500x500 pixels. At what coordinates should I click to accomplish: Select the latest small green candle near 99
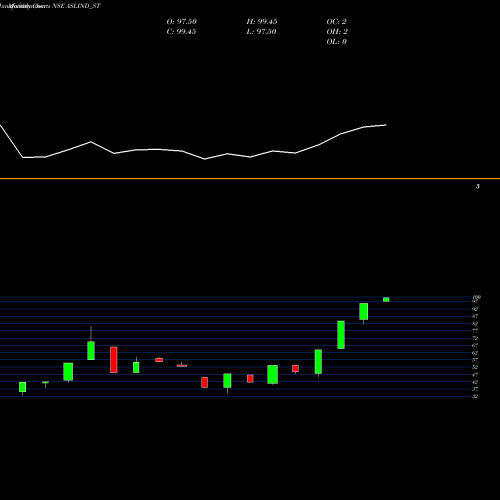coord(386,299)
